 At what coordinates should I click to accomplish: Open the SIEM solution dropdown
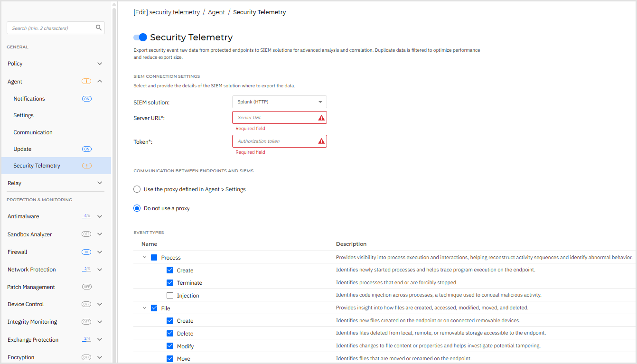point(280,102)
